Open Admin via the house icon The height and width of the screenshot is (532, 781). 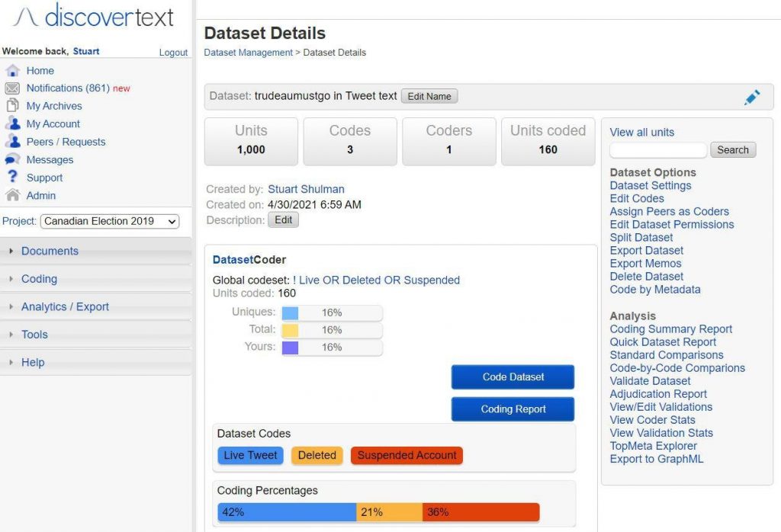point(14,195)
